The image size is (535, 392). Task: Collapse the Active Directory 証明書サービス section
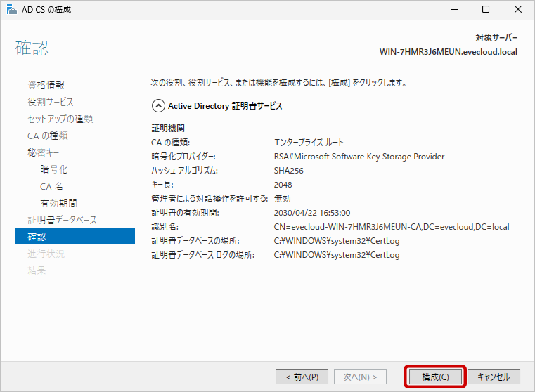[x=159, y=106]
